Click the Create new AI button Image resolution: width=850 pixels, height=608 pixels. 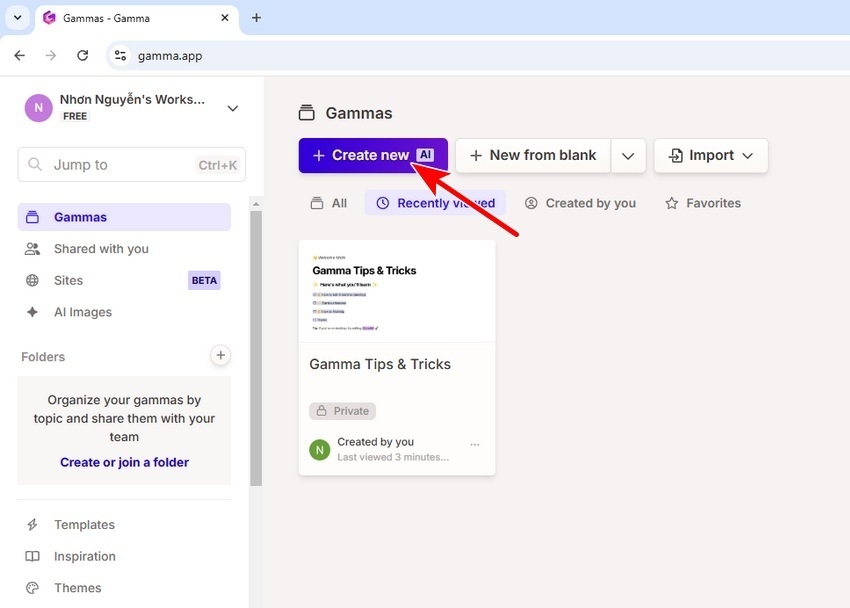372,156
